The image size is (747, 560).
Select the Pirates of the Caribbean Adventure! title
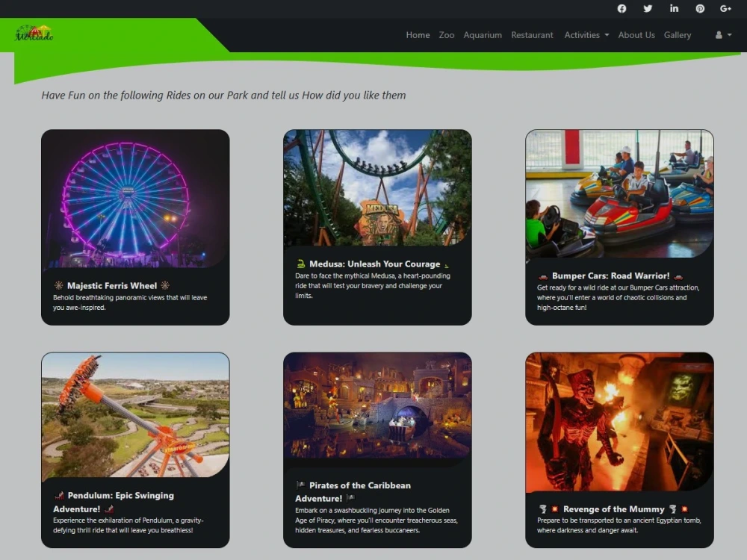coord(353,492)
